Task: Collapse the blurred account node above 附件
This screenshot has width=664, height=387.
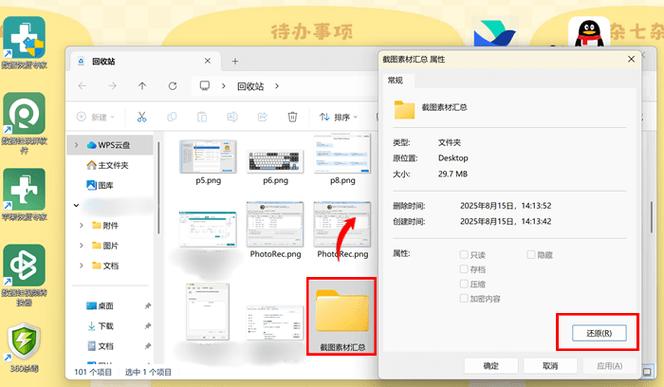Action: point(76,205)
